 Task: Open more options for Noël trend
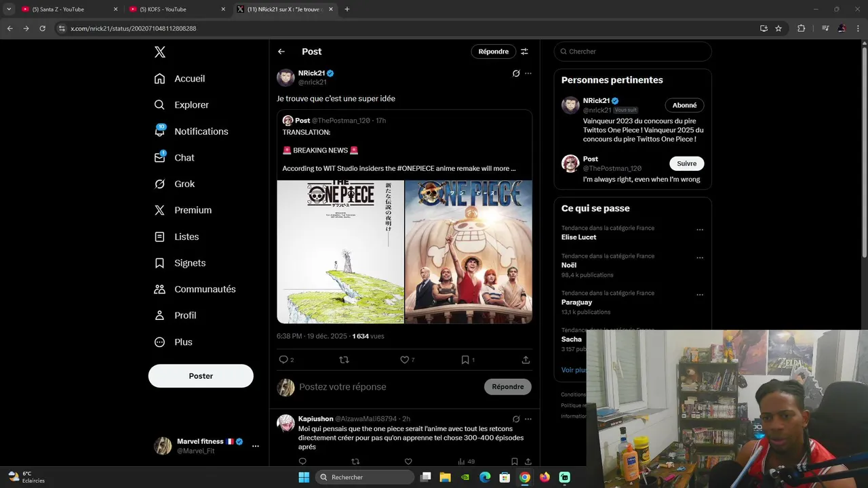(x=700, y=258)
